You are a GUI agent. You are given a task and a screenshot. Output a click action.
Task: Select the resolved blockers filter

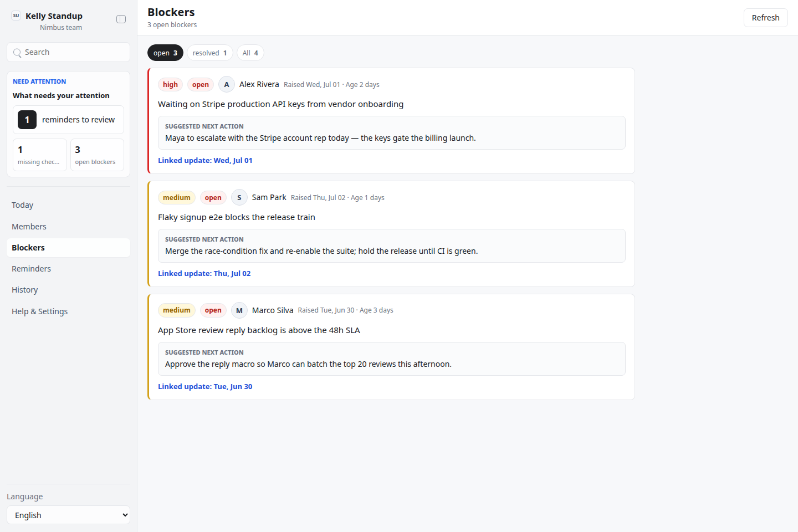tap(210, 53)
